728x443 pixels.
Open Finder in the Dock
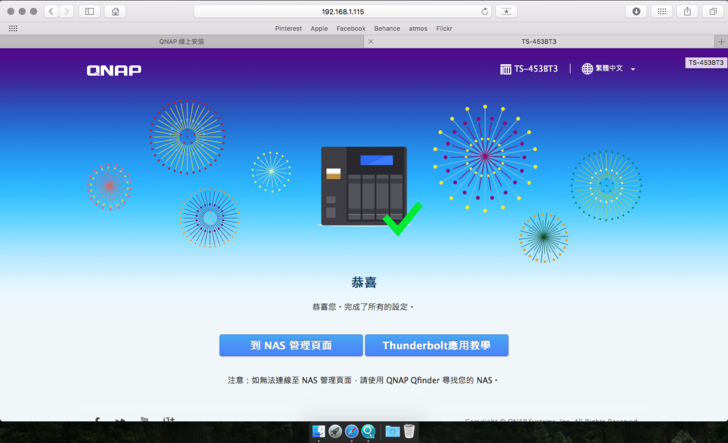click(x=318, y=432)
